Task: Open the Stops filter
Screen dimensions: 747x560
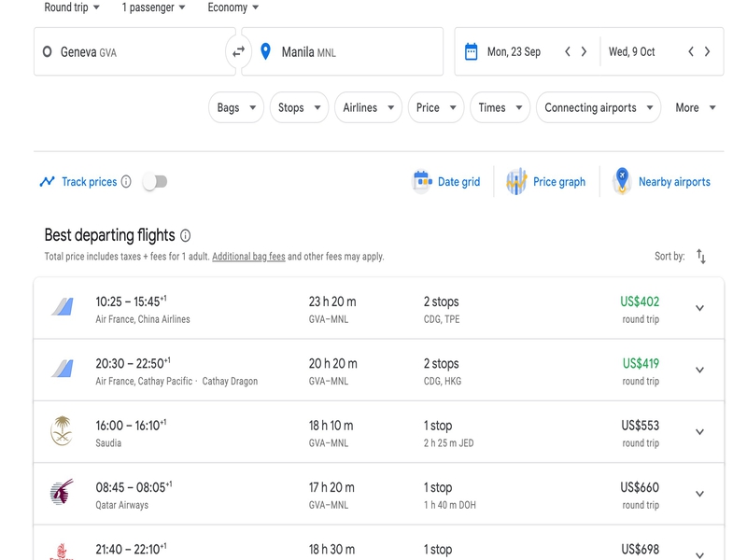Action: (x=299, y=107)
